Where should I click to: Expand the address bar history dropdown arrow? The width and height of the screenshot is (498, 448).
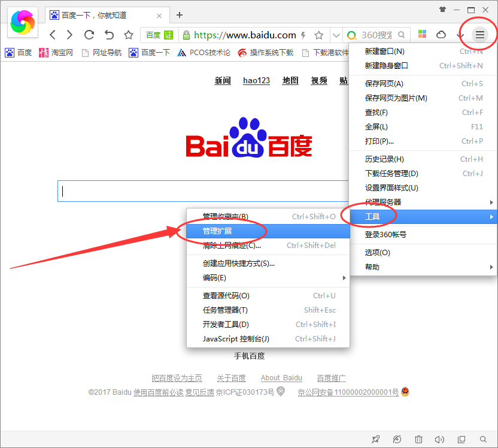pyautogui.click(x=336, y=35)
